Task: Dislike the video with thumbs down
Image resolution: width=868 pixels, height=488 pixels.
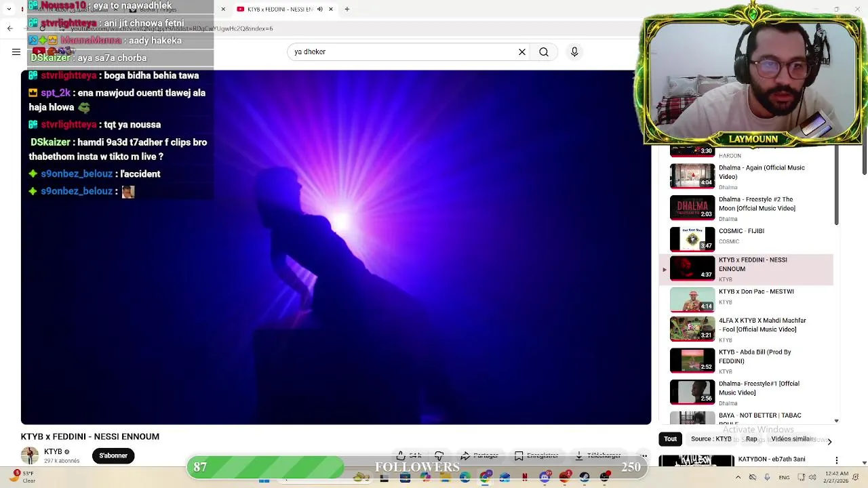Action: [439, 455]
